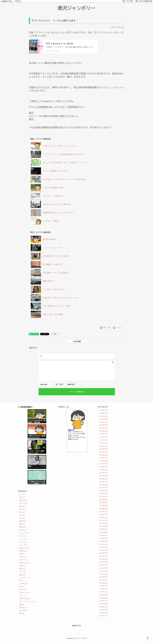153x644 pixels.
Task: Open the 日常 (250) category
Action: click(23, 500)
